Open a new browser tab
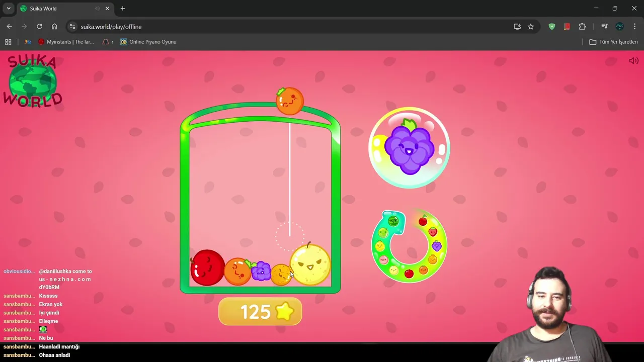The height and width of the screenshot is (362, 644). click(x=123, y=9)
